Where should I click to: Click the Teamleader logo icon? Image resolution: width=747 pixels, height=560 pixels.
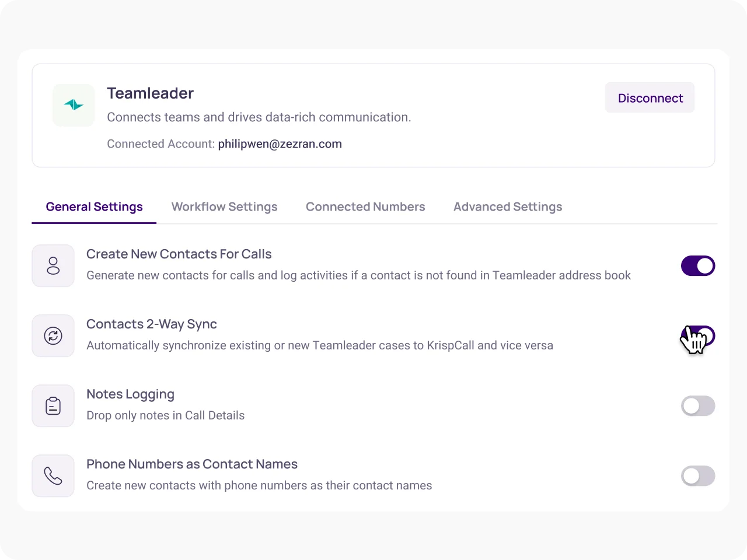click(74, 105)
